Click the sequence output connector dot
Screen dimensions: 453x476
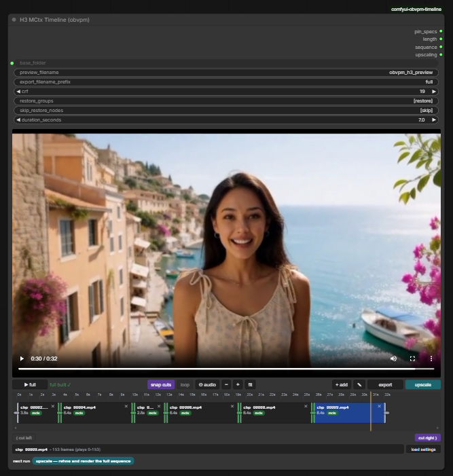point(441,47)
